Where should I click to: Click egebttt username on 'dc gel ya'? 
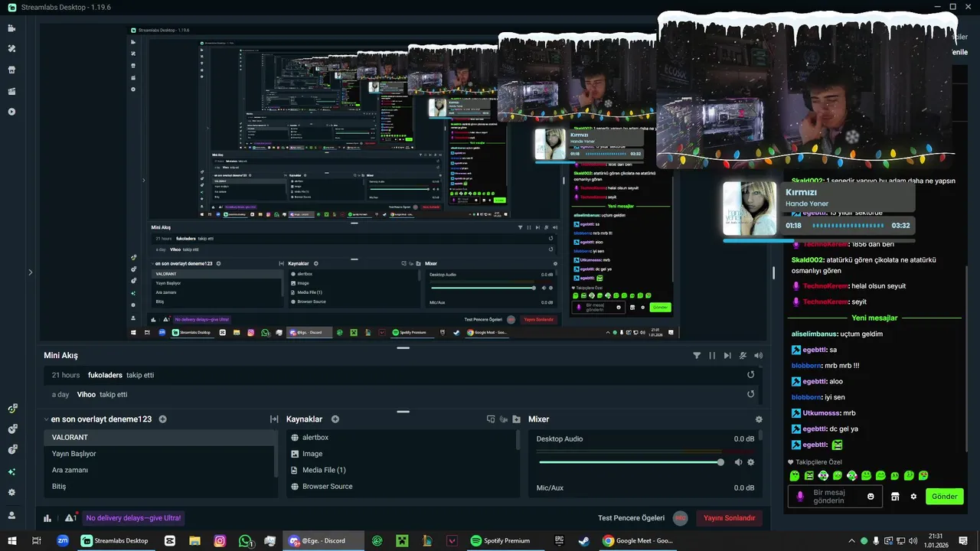pyautogui.click(x=815, y=429)
